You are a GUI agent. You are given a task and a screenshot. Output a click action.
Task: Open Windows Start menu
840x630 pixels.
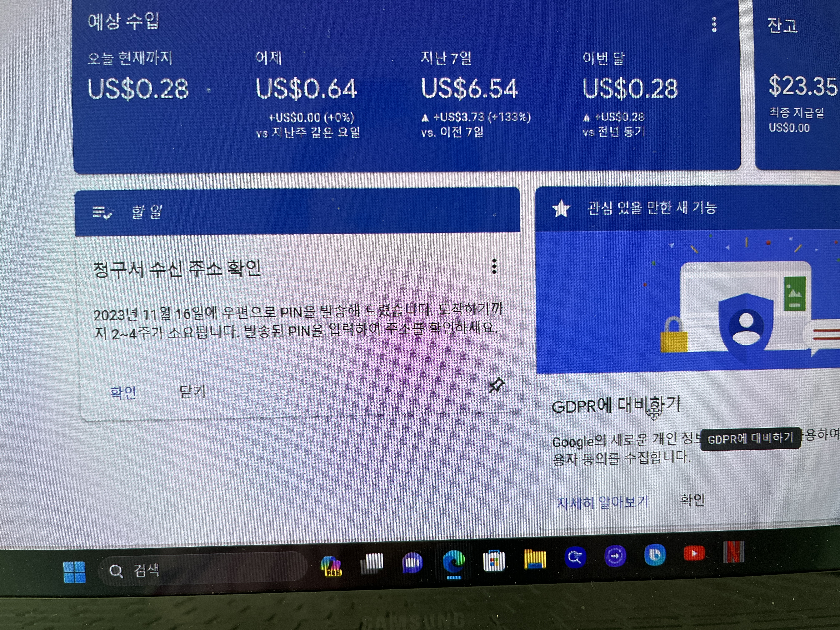(x=74, y=571)
